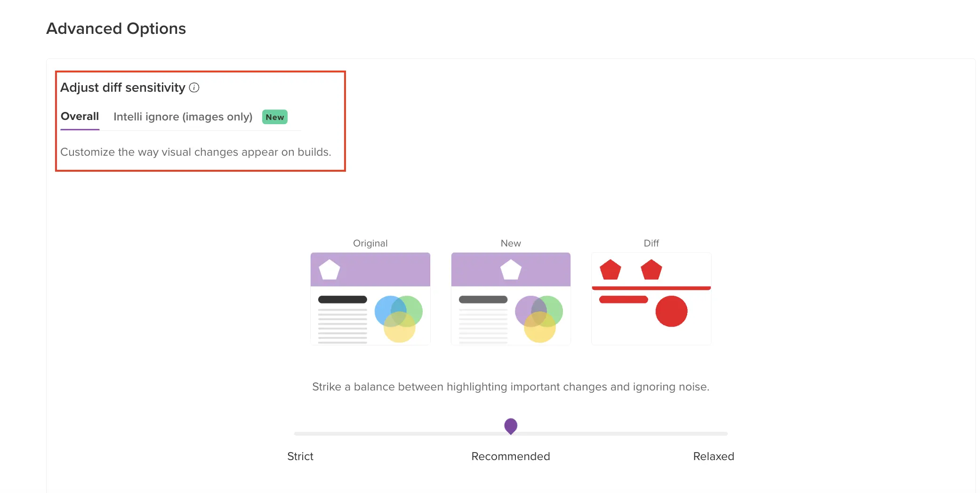Image resolution: width=980 pixels, height=493 pixels.
Task: Select the right red pentagon in Diff
Action: (651, 270)
